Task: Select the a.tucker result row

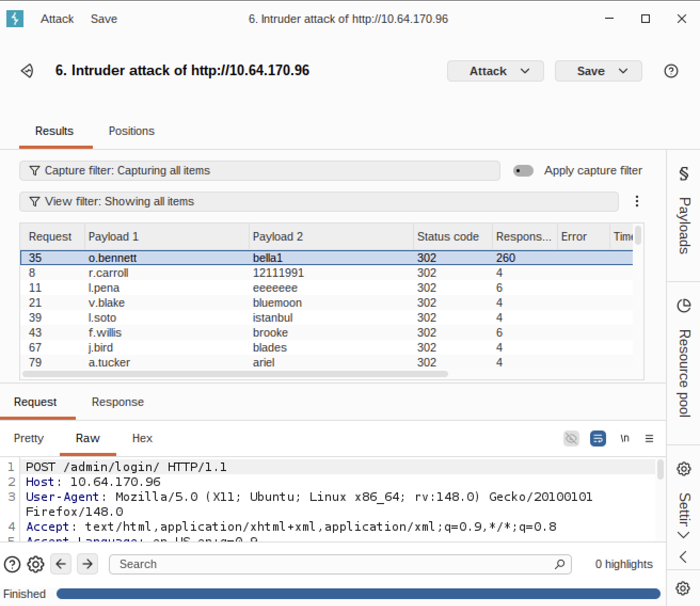Action: point(327,362)
